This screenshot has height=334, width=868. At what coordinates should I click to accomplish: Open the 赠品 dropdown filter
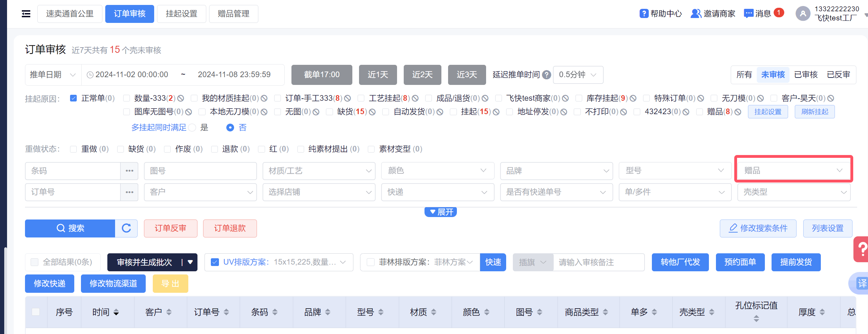point(793,171)
